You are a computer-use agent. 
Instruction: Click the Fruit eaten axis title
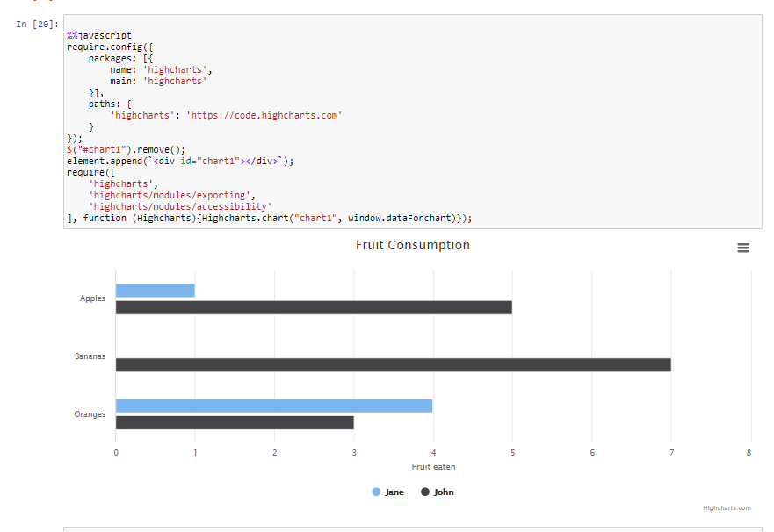(433, 467)
